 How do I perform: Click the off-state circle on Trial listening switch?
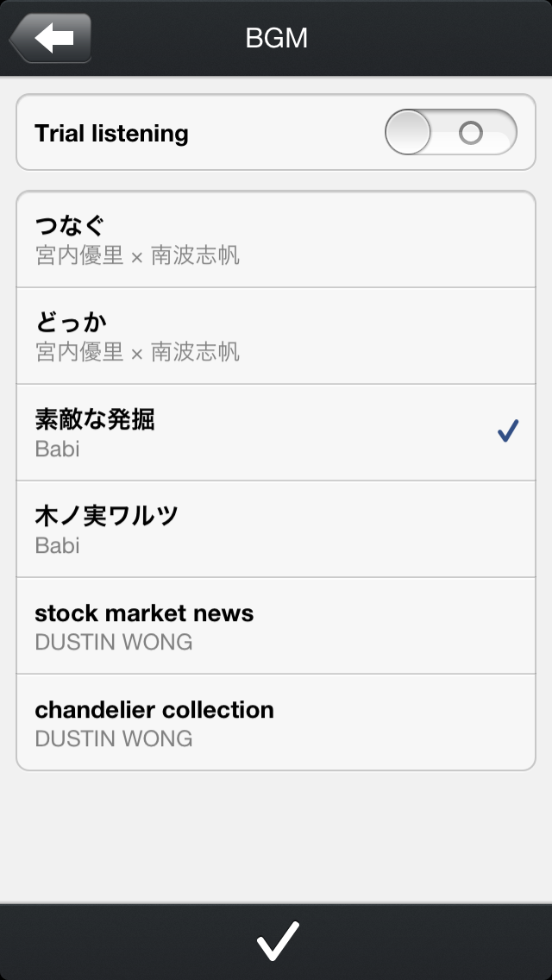point(471,133)
